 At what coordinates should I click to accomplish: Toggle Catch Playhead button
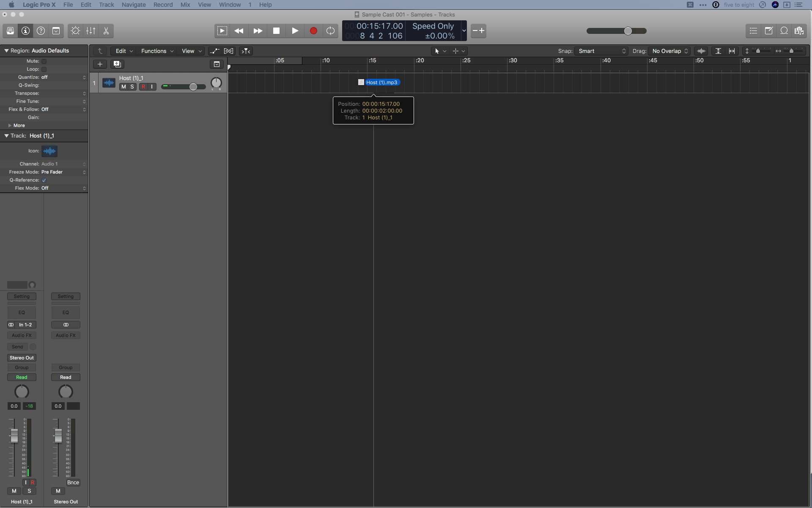click(246, 51)
